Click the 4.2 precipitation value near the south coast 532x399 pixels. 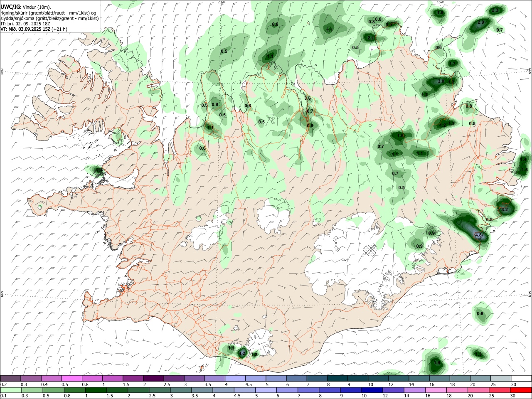point(243,354)
